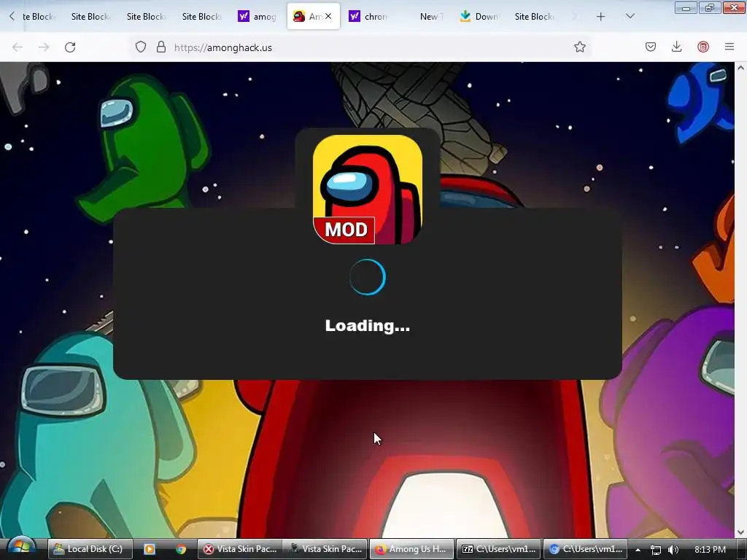Click the network tray icon
This screenshot has width=747, height=560.
click(x=656, y=550)
